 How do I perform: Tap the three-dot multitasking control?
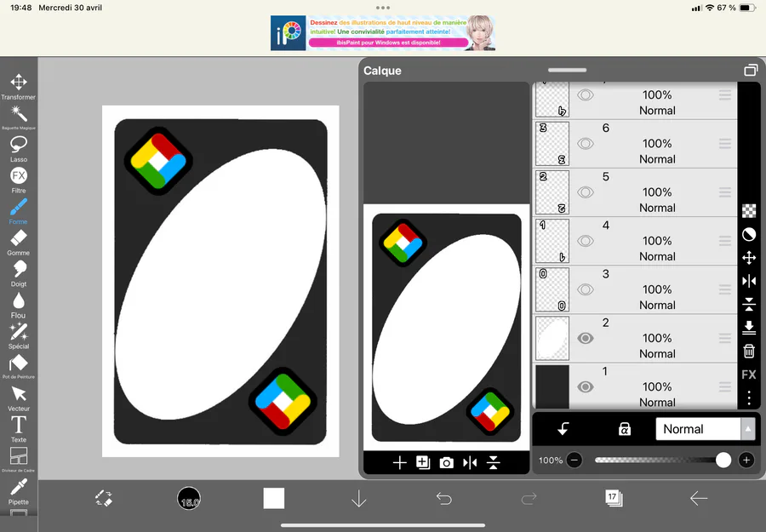tap(383, 8)
